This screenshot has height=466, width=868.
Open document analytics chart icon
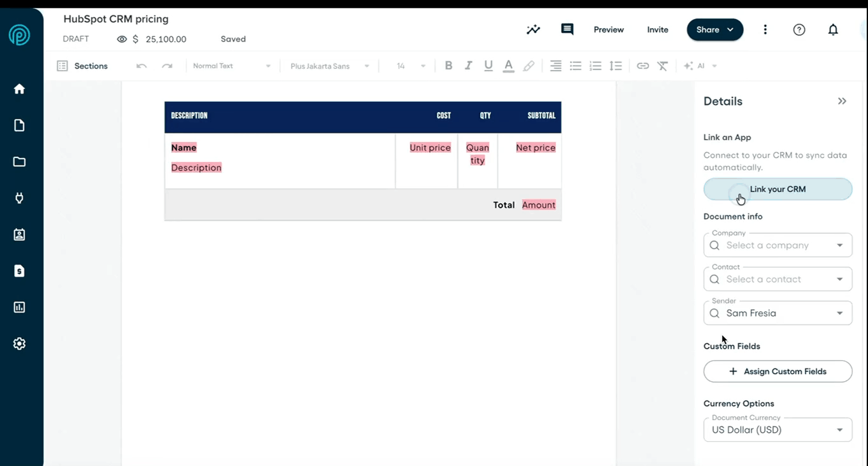pos(533,29)
